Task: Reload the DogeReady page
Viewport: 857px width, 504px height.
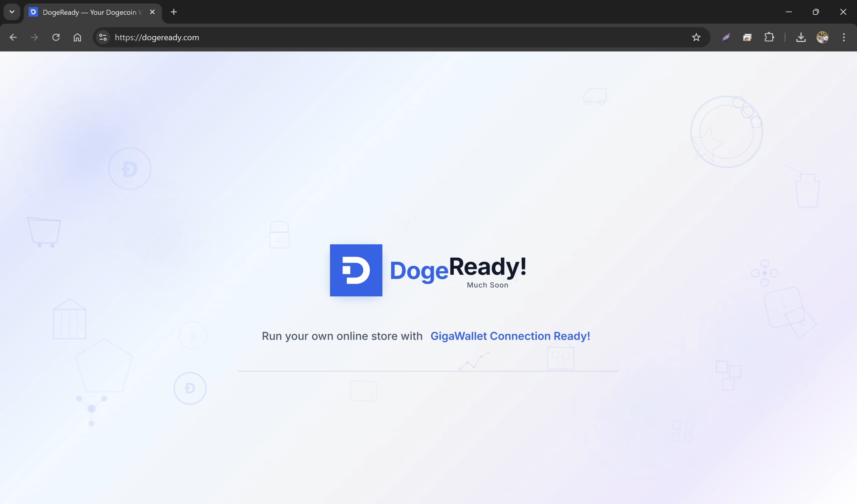Action: pos(56,37)
